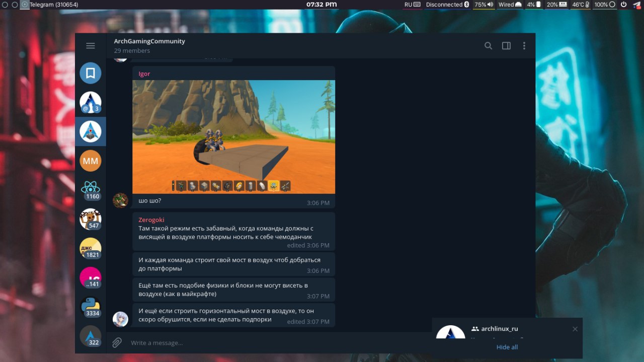
Task: Search in this chat
Action: pos(488,46)
